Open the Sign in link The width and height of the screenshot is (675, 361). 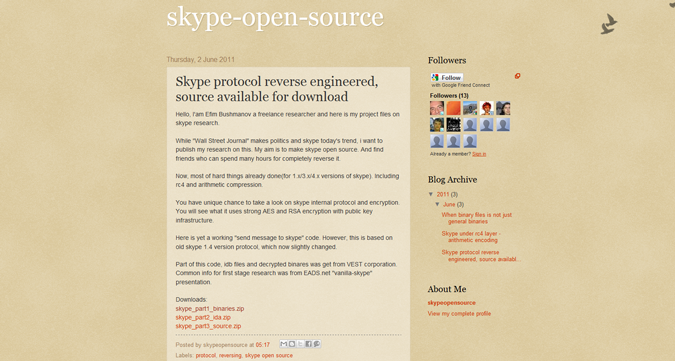[x=479, y=154]
